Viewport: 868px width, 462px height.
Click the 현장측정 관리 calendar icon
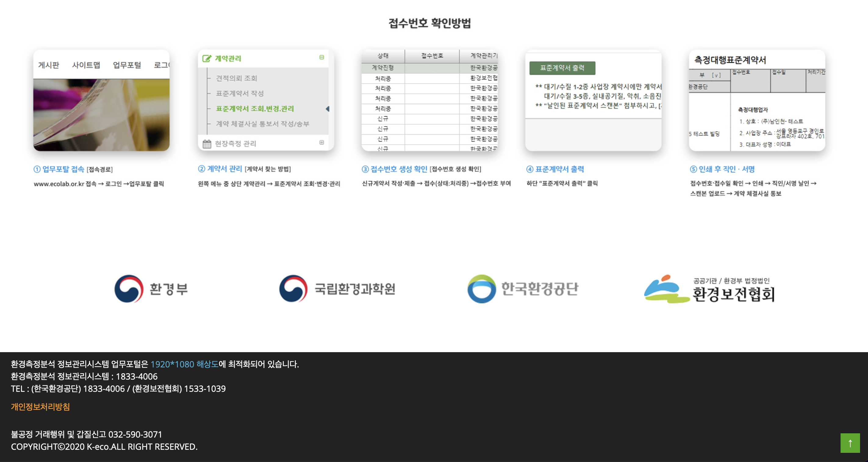point(206,144)
